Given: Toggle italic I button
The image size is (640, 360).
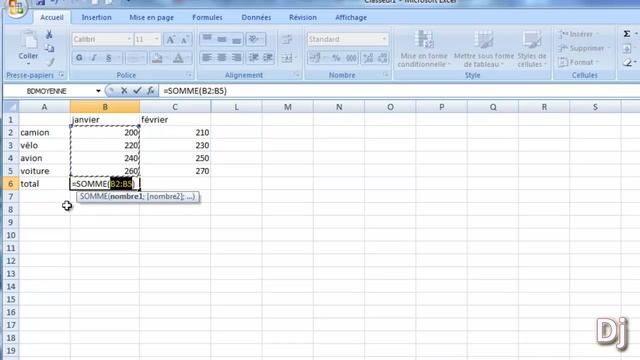Looking at the screenshot, I should (94, 58).
